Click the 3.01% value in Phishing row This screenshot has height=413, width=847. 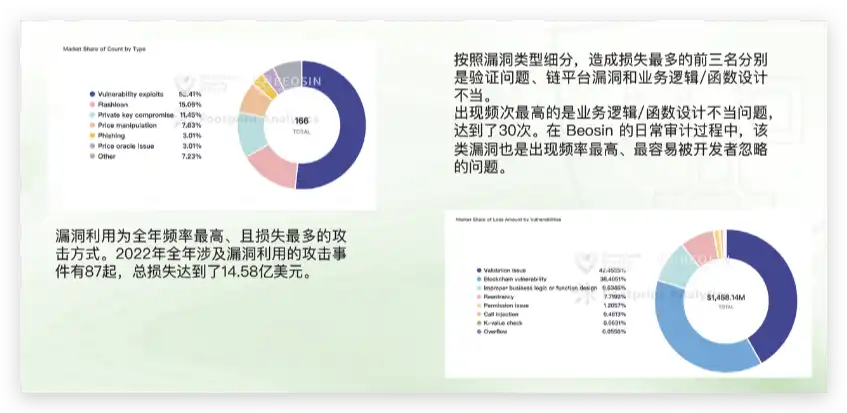[192, 136]
